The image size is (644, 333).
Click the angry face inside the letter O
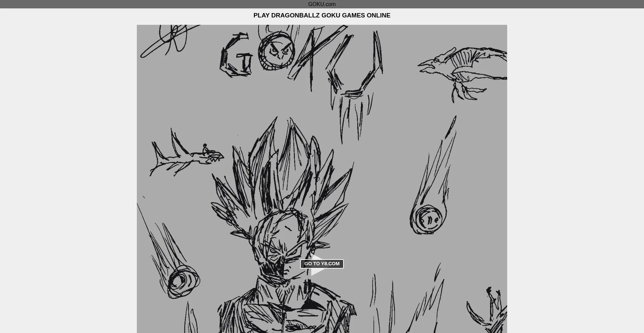pos(277,52)
